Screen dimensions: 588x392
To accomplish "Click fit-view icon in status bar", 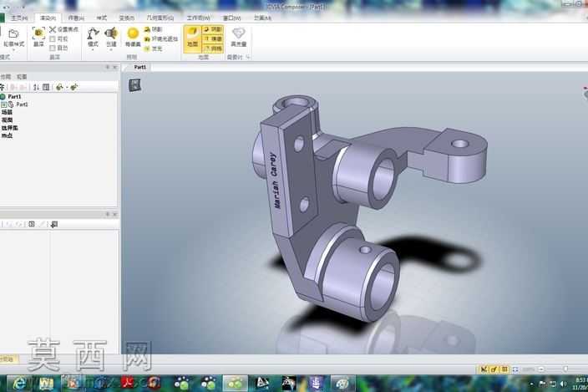I will click(515, 369).
